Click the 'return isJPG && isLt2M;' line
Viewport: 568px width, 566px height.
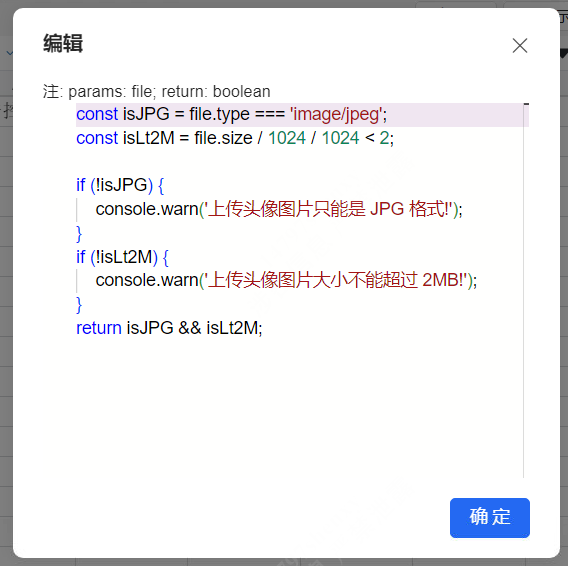point(169,328)
